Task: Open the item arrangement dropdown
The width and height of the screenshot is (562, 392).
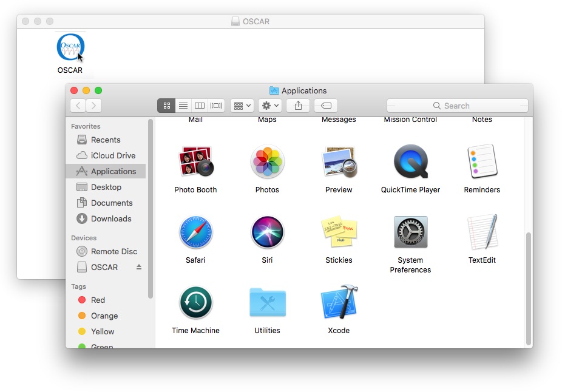Action: tap(242, 106)
